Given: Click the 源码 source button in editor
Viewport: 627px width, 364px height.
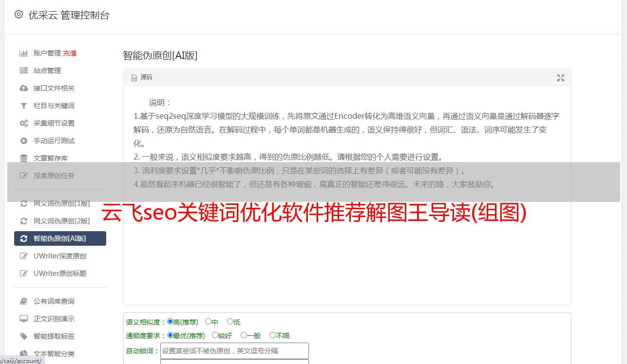Looking at the screenshot, I should click(x=142, y=77).
